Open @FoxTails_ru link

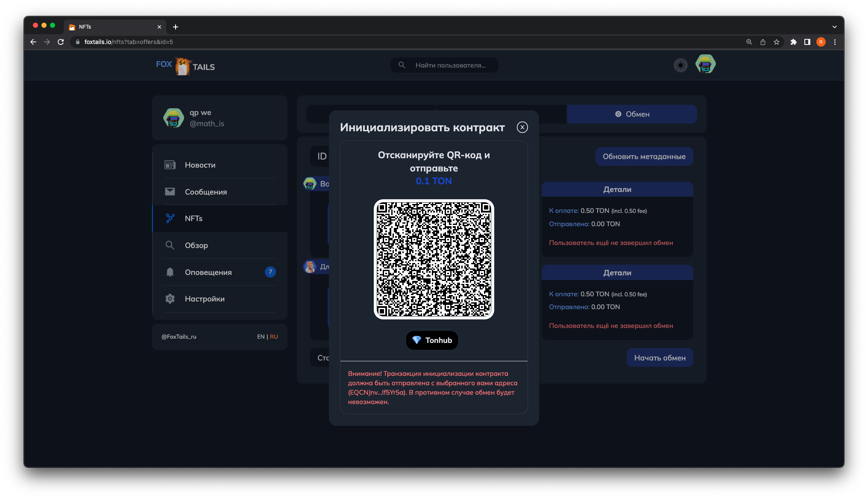pyautogui.click(x=179, y=337)
